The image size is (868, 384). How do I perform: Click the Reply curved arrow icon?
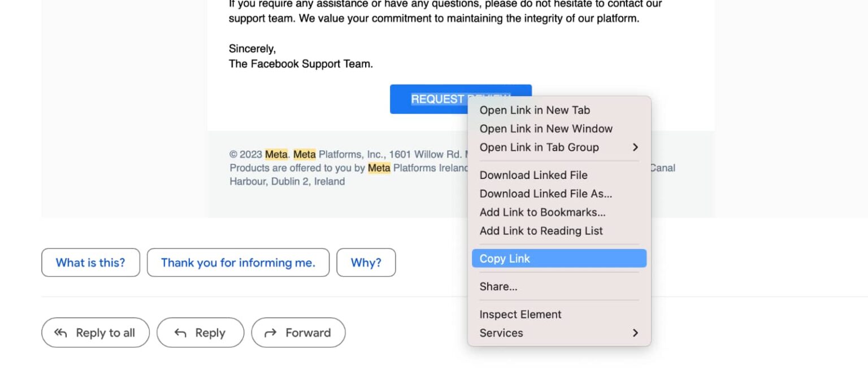(180, 333)
